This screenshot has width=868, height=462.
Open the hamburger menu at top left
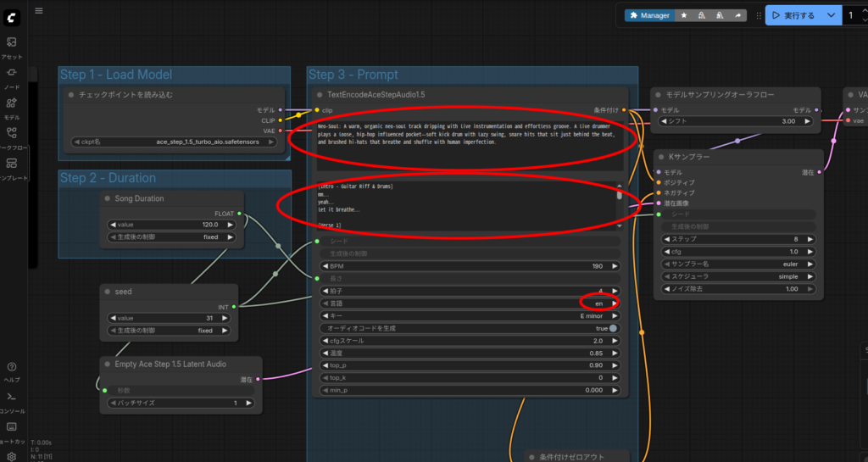tap(38, 11)
